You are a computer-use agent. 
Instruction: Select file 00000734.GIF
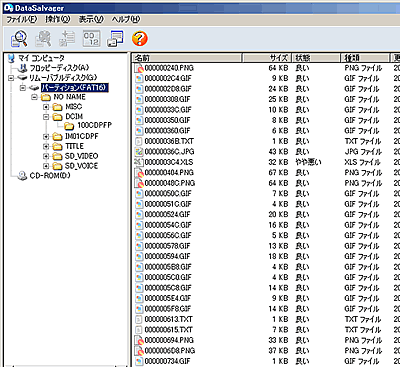tap(167, 361)
